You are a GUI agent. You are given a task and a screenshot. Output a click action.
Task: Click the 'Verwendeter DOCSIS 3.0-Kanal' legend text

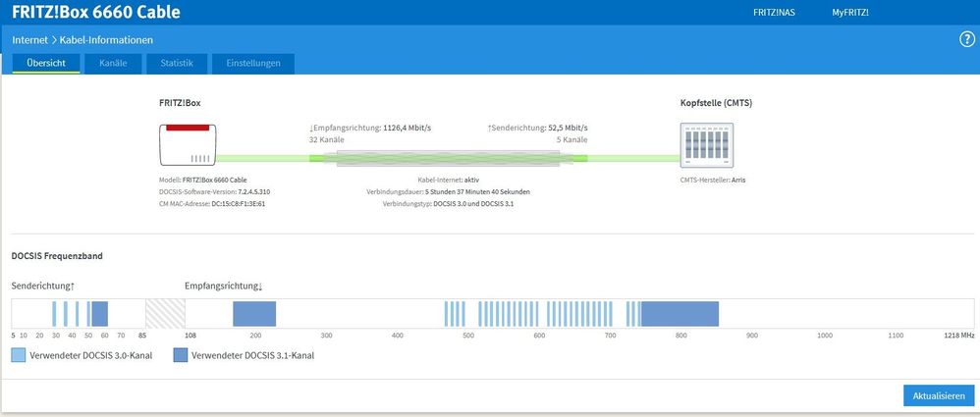90,356
